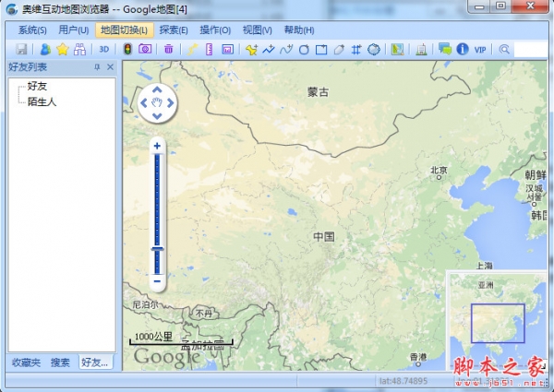554x392 pixels.
Task: Click the 上海 label on the map
Action: (484, 266)
